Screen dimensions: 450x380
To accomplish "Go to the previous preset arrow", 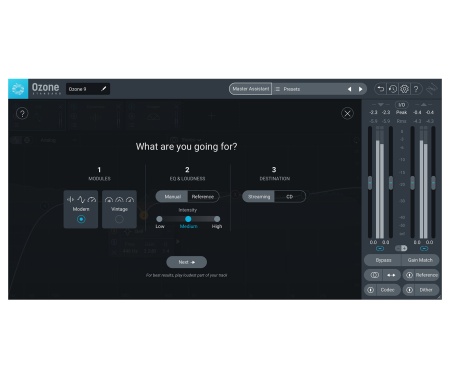I will click(x=349, y=89).
